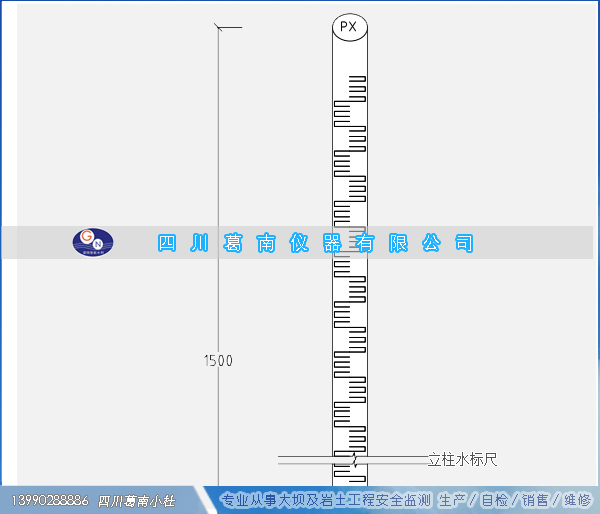Click the dimension arrow tick at top
The height and width of the screenshot is (514, 600).
coord(228,27)
